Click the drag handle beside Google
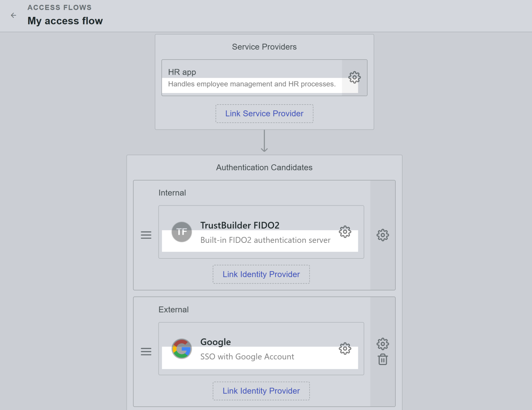This screenshot has height=410, width=532. coord(146,352)
